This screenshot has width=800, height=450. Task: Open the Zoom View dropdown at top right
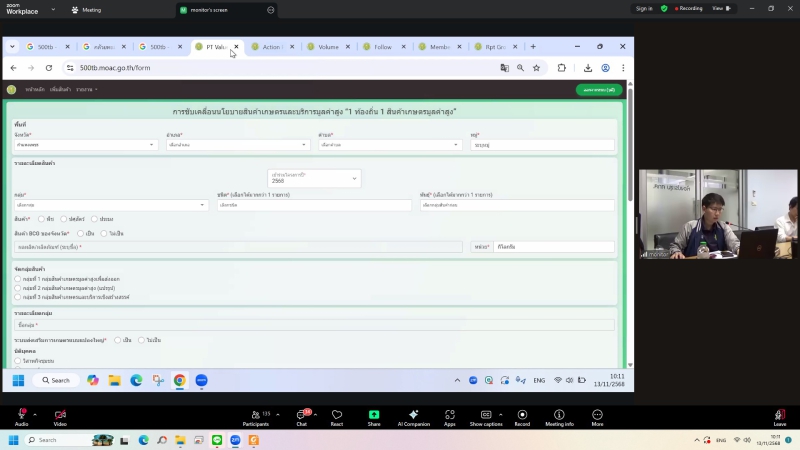[x=720, y=8]
